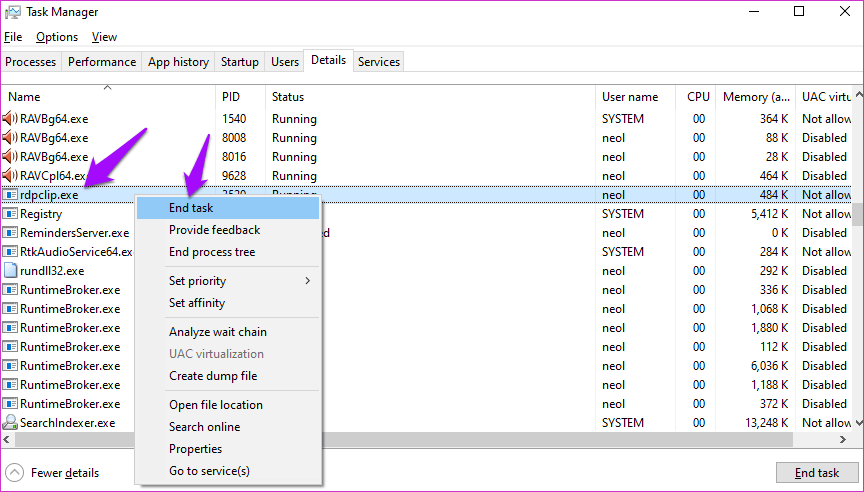Click the rdpclip.exe process icon
This screenshot has width=864, height=492.
tap(11, 195)
